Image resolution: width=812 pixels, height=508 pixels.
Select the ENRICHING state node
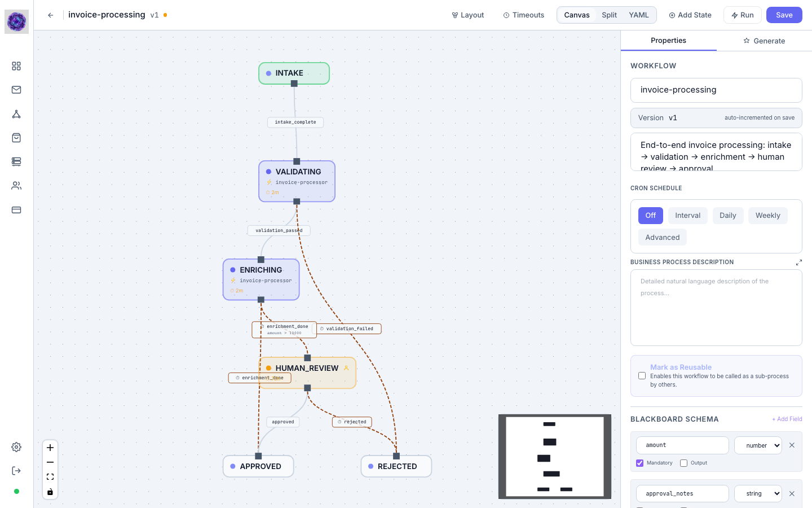click(261, 279)
